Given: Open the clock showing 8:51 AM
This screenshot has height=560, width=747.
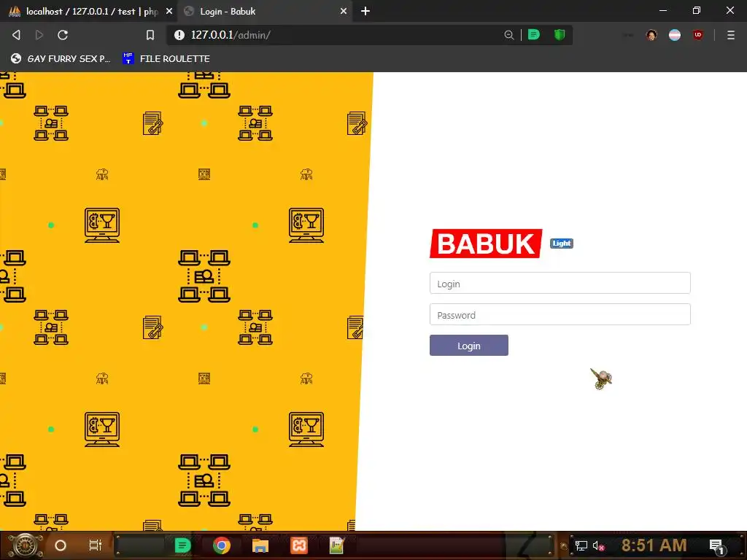Looking at the screenshot, I should click(x=654, y=545).
